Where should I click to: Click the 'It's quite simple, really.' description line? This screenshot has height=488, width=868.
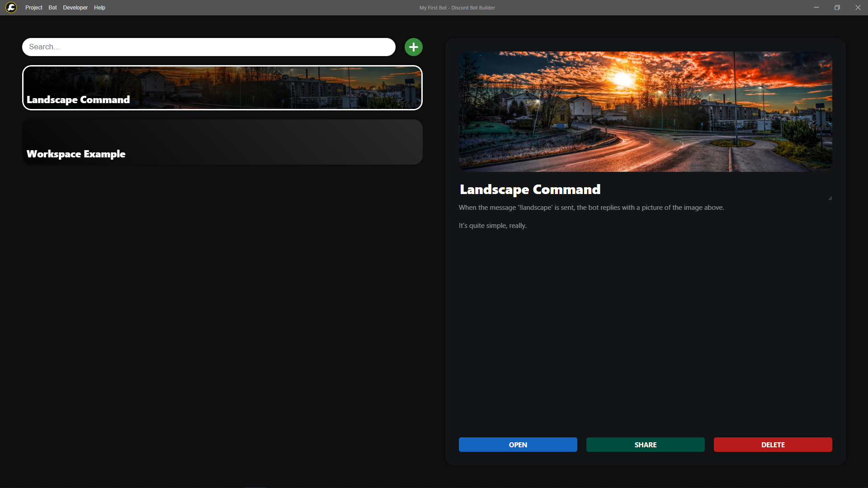pos(493,226)
